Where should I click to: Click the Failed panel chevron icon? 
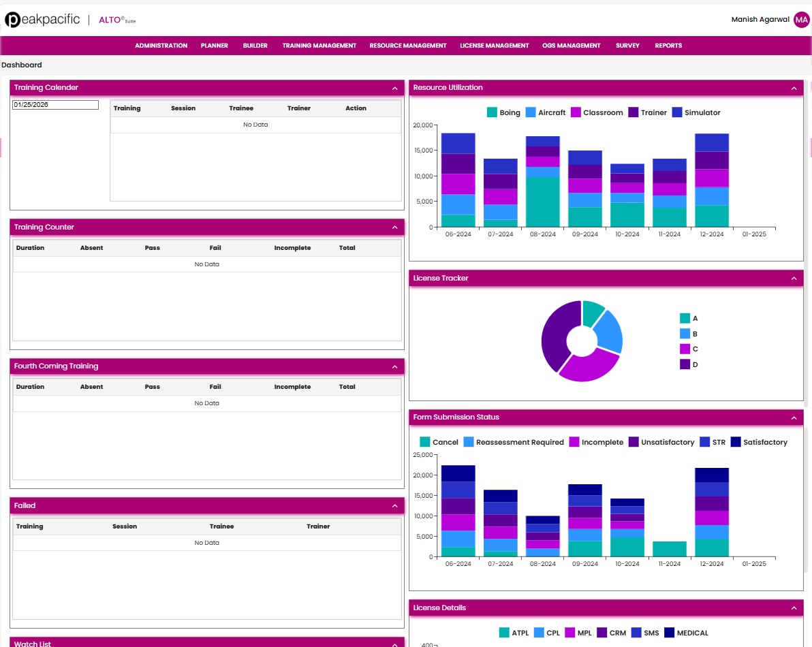[x=395, y=506]
